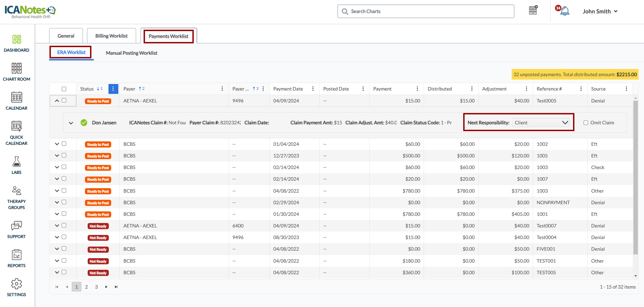
Task: Open the Status column menu icon
Action: tap(113, 89)
